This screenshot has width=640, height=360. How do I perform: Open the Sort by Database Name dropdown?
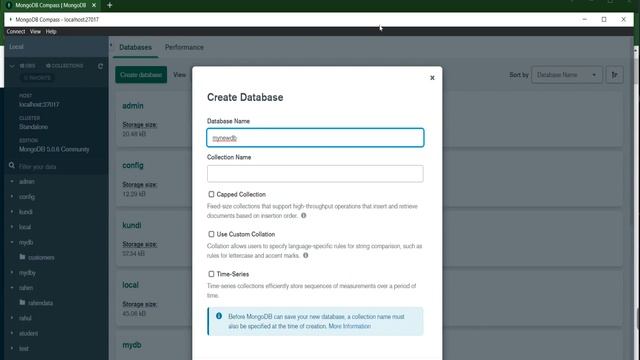567,75
